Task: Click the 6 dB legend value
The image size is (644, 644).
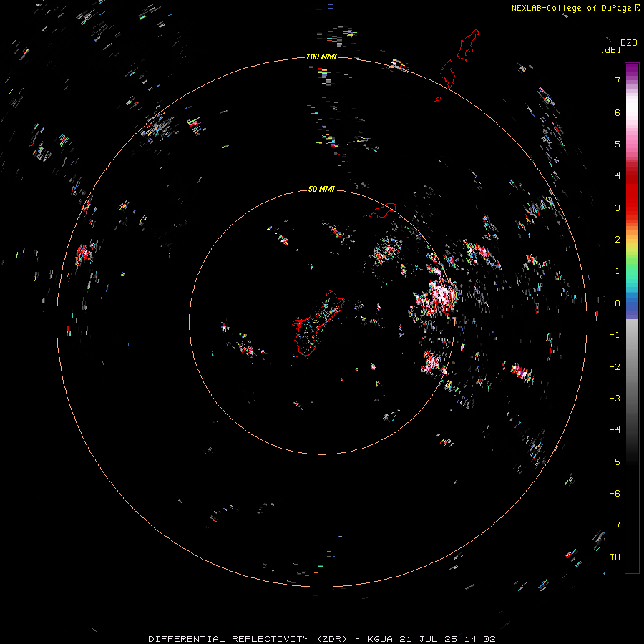Action: [x=618, y=112]
